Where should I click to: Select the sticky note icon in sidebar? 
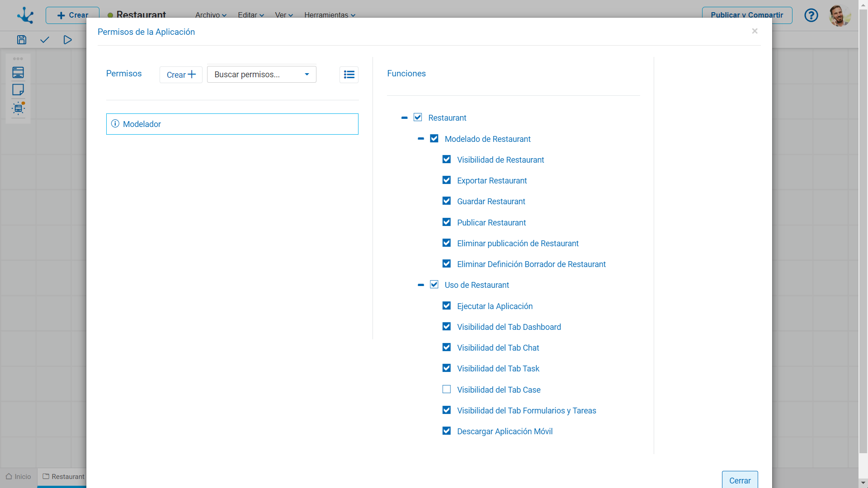coord(18,90)
